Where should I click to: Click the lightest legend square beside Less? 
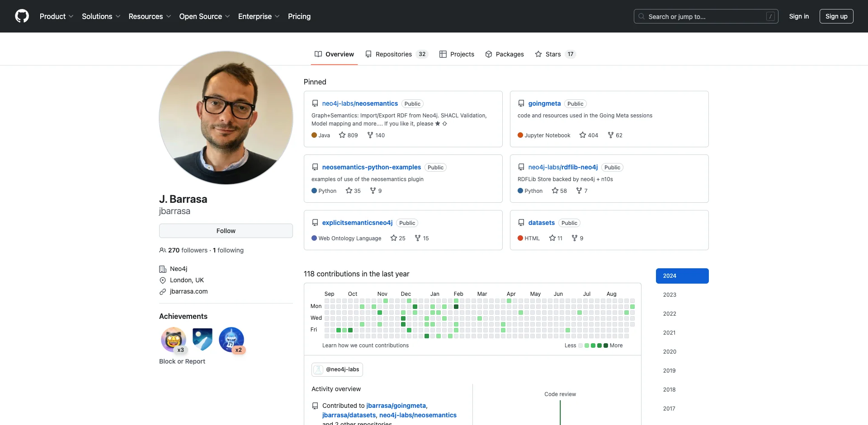(580, 346)
